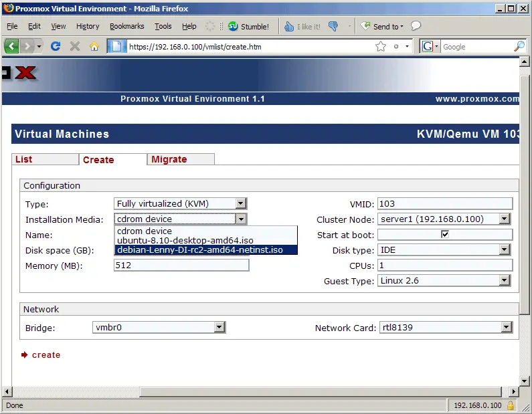Click the padlock icon in status bar
532x414 pixels.
click(511, 405)
